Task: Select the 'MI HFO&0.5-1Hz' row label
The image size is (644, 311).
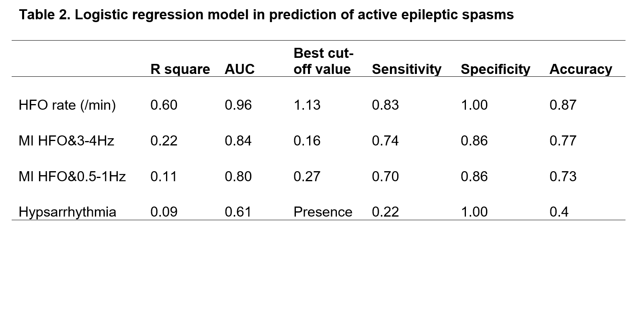Action: point(72,176)
